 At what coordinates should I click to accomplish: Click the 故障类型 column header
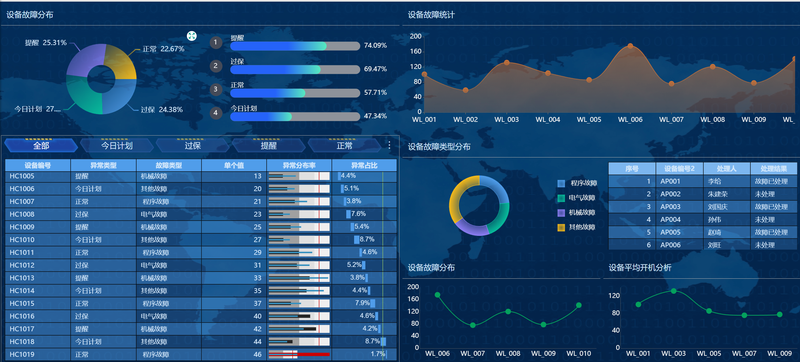(x=169, y=165)
